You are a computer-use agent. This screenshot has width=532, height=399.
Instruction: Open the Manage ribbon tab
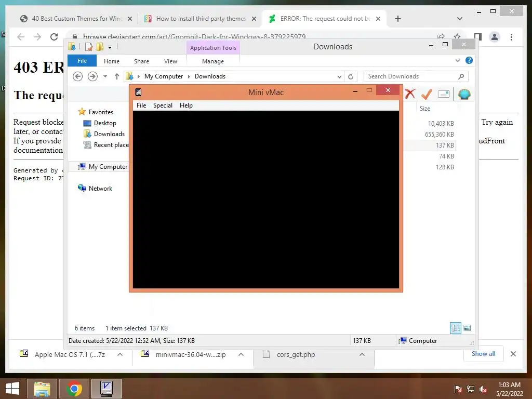(213, 61)
